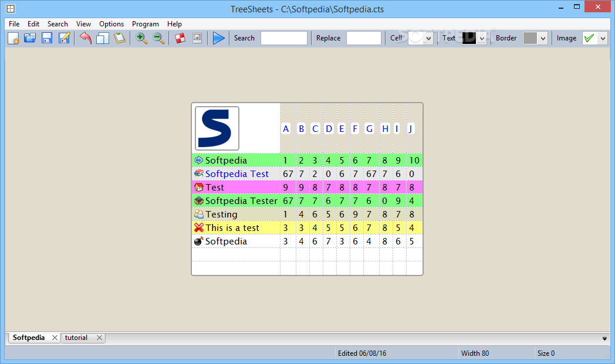The width and height of the screenshot is (615, 364).
Task: Open the Cell color dropdown
Action: click(429, 39)
